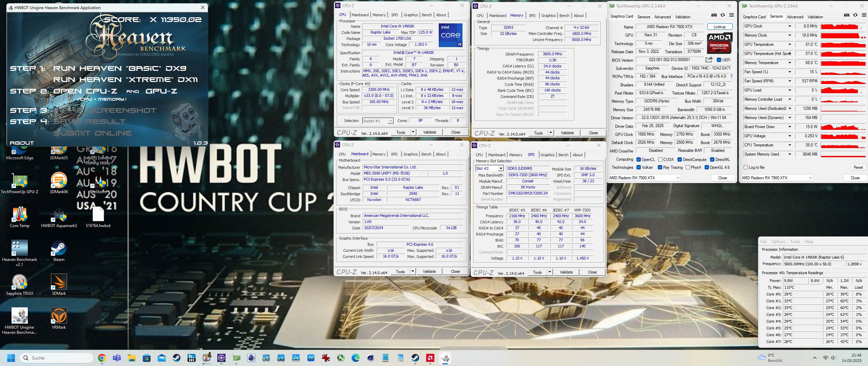Image resolution: width=868 pixels, height=366 pixels.
Task: Expand GPU Clock sensor dropdown
Action: coord(790,26)
